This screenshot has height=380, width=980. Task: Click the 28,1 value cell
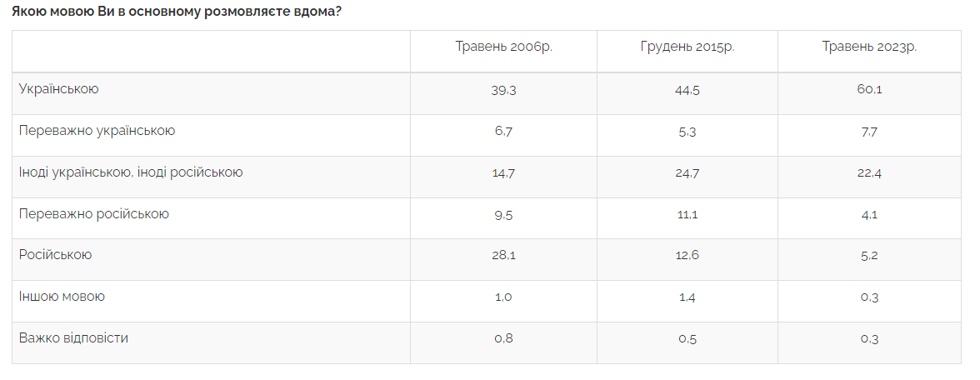pos(503,257)
